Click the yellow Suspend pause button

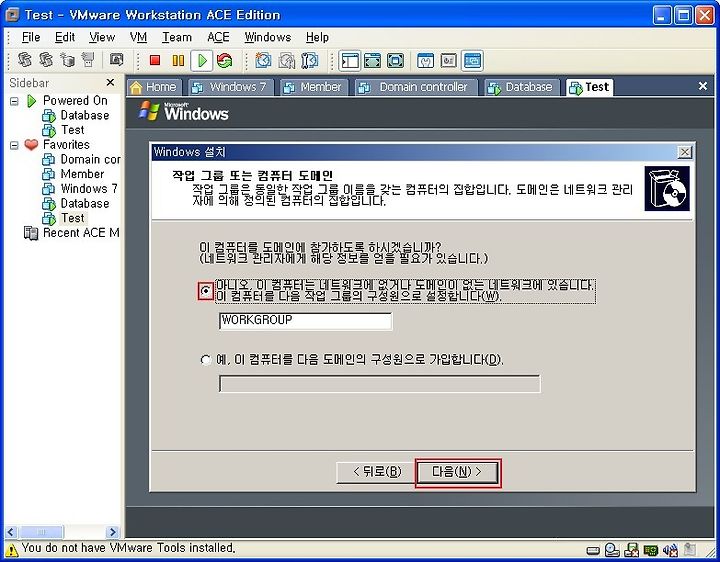tap(178, 60)
